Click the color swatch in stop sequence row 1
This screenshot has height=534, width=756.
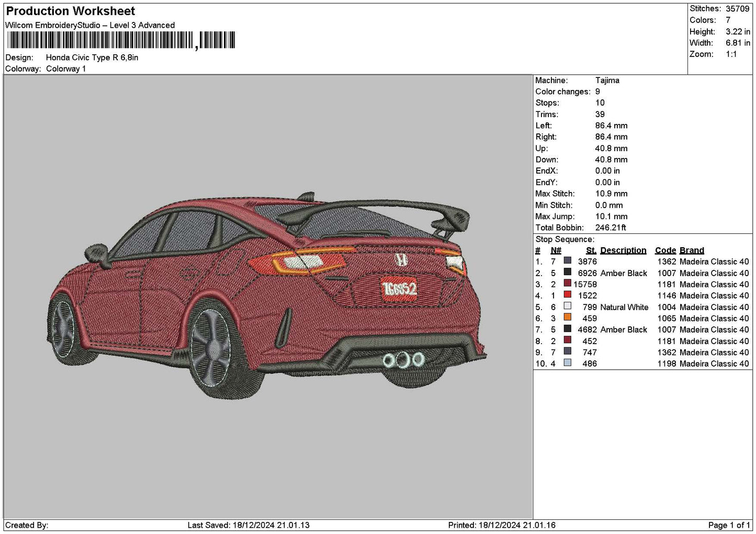(x=567, y=261)
